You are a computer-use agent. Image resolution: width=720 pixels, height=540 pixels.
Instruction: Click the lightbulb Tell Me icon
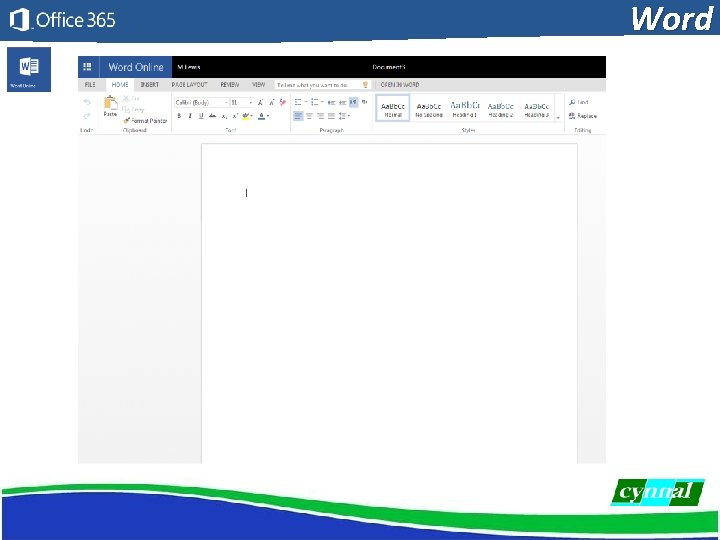[366, 85]
